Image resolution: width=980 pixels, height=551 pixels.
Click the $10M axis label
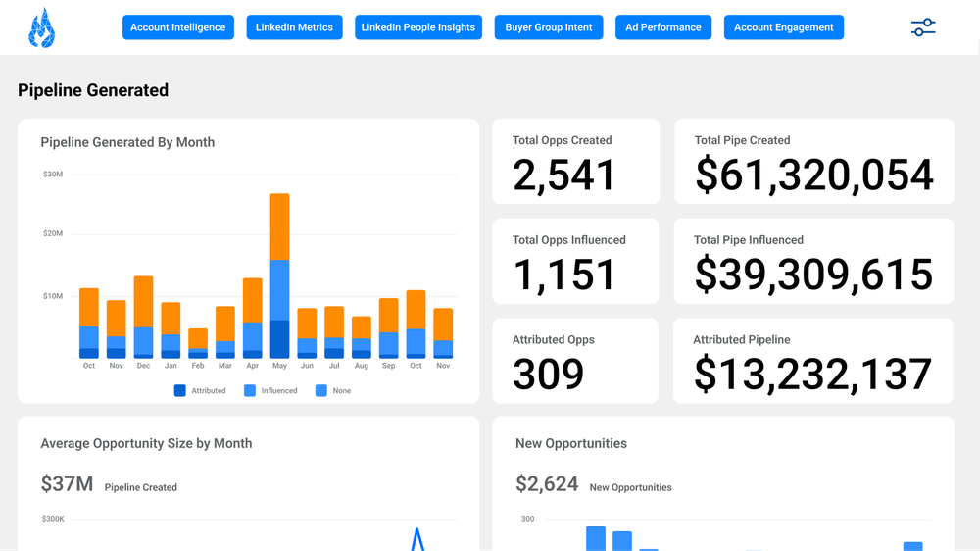pos(53,296)
